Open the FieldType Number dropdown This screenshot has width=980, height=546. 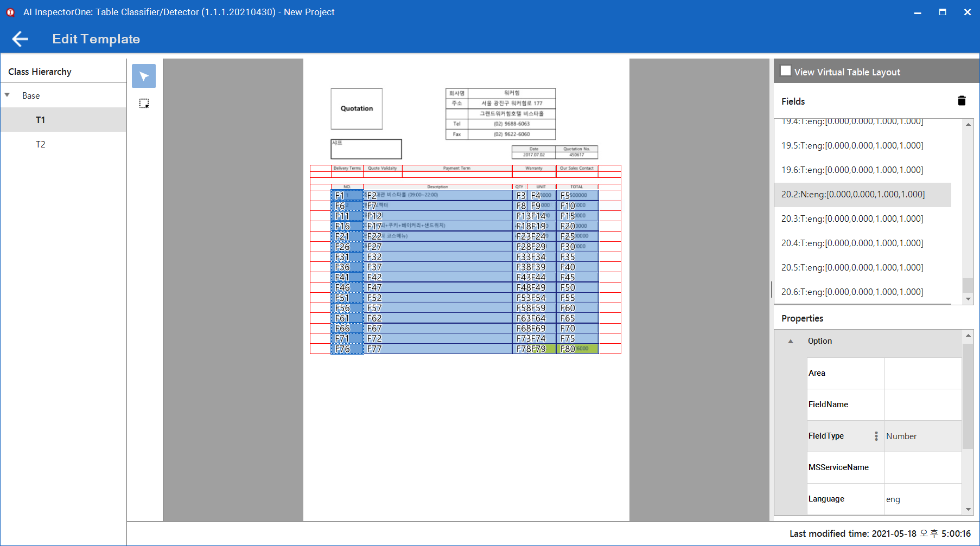pos(922,436)
